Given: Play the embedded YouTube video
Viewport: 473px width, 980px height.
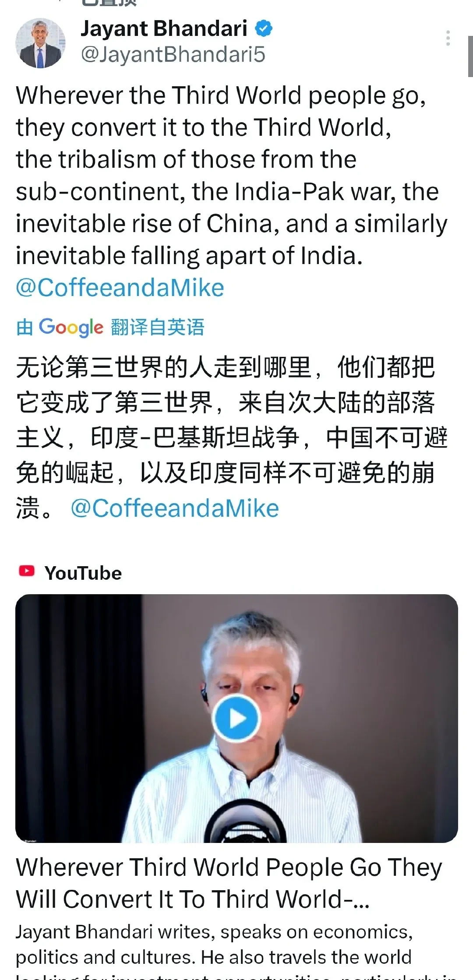Looking at the screenshot, I should click(236, 718).
